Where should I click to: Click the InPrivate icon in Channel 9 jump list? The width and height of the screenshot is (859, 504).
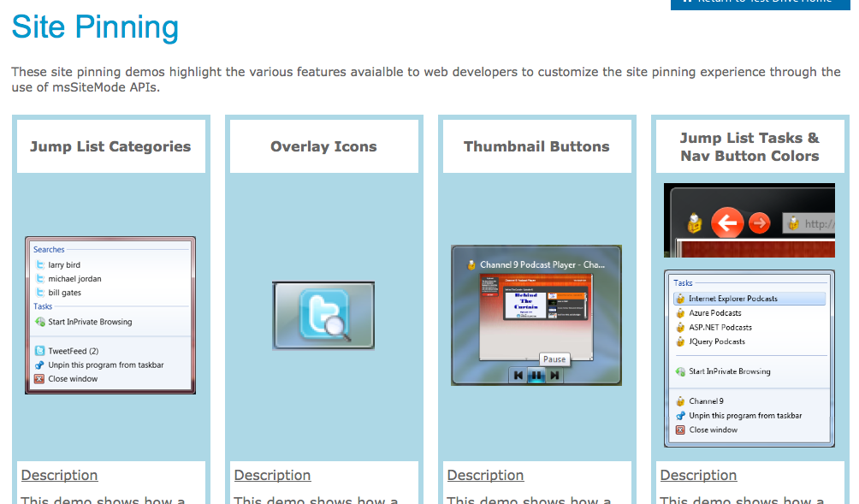tap(680, 371)
